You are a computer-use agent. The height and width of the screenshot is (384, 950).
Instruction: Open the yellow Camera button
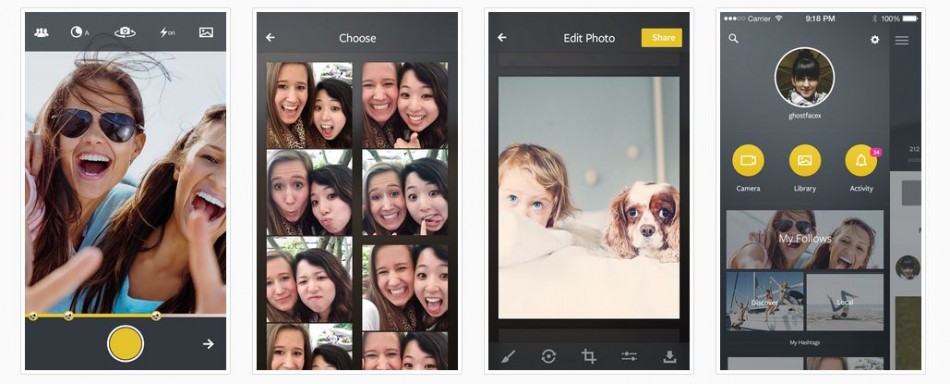click(748, 161)
